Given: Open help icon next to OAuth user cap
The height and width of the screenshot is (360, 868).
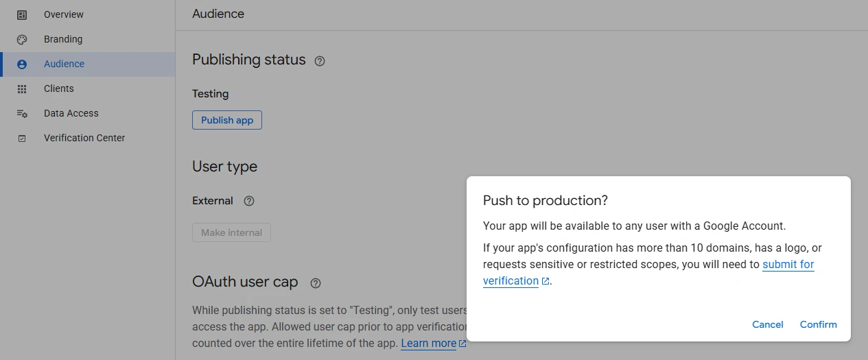Looking at the screenshot, I should pyautogui.click(x=316, y=283).
